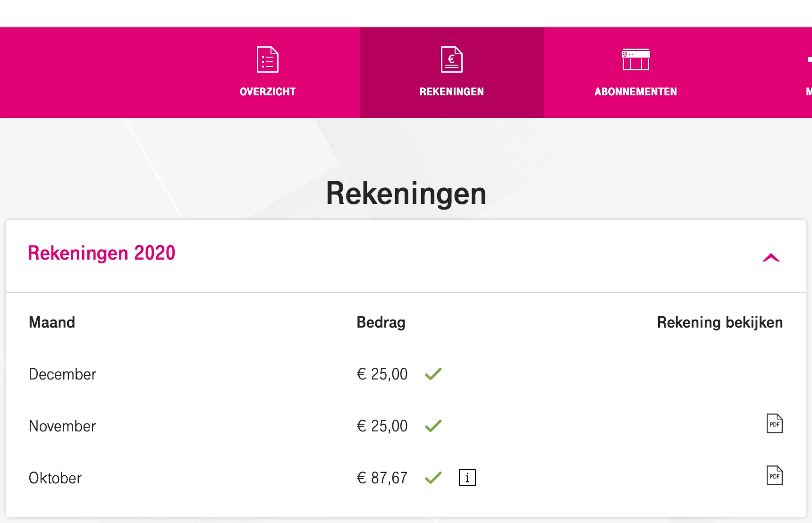Collapse the Rekeningen 2020 section chevron
Screen dimensions: 812x523
click(x=770, y=257)
